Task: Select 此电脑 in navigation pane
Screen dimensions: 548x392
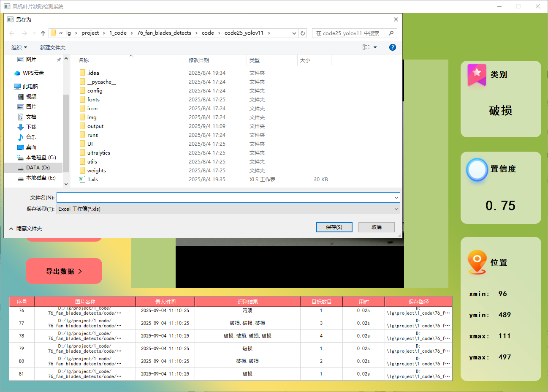Action: click(x=30, y=86)
